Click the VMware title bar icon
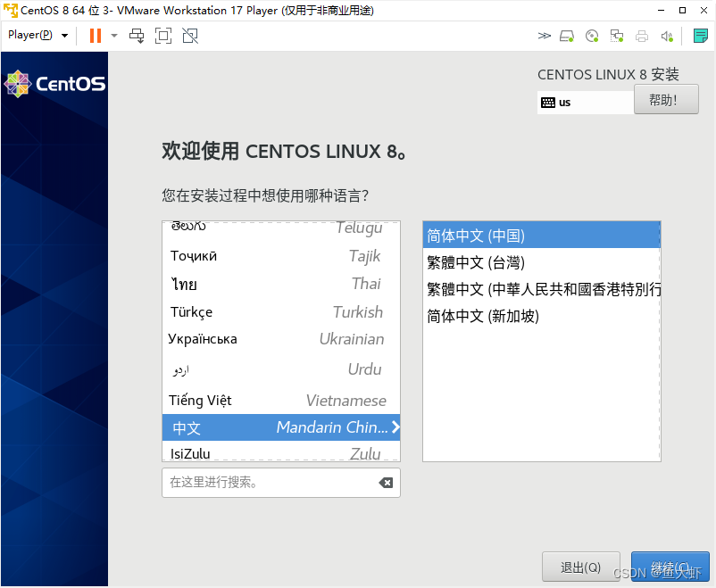716x588 pixels. click(10, 10)
